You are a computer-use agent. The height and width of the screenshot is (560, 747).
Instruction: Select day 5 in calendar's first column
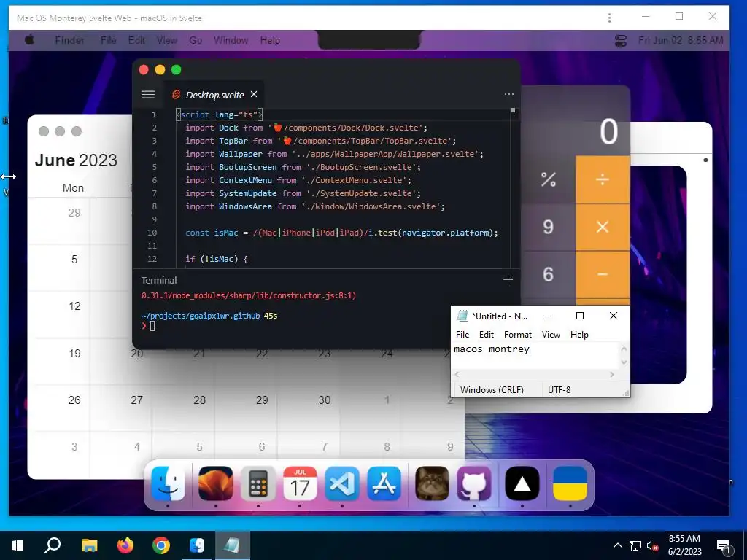[x=74, y=259]
